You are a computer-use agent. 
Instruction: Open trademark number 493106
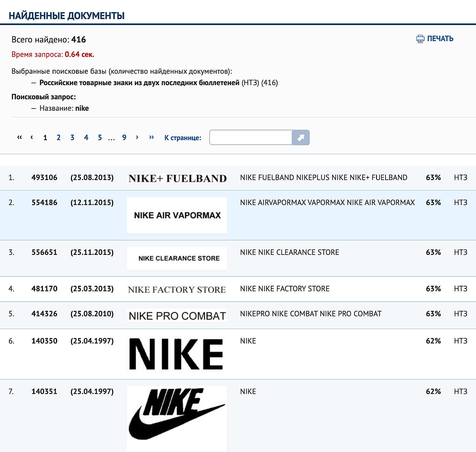click(x=44, y=178)
